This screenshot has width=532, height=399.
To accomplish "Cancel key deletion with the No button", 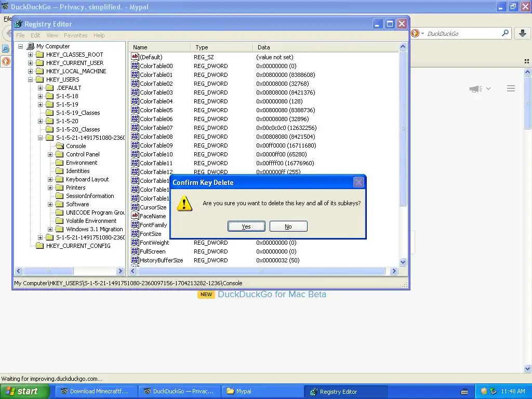I will pyautogui.click(x=288, y=227).
